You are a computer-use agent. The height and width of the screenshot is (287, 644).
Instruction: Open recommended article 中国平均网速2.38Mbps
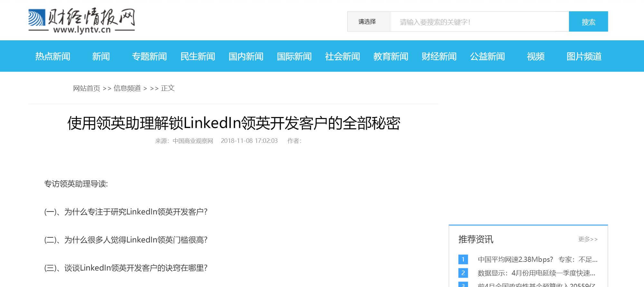[538, 260]
